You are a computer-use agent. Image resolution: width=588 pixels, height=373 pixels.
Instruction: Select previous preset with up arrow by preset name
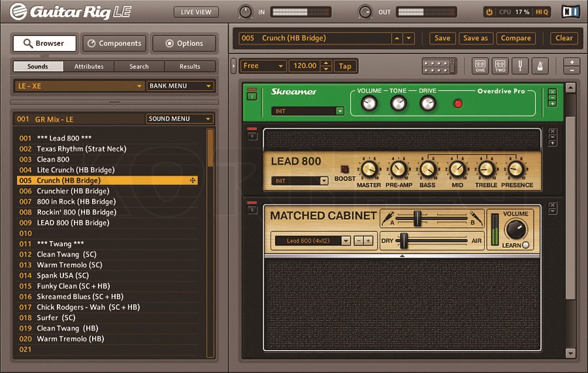397,38
